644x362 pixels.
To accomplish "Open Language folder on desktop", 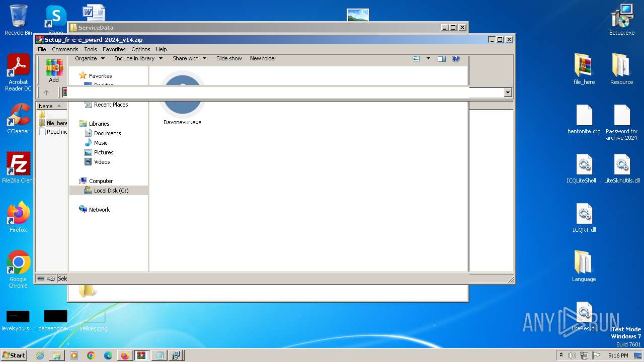I will click(584, 266).
